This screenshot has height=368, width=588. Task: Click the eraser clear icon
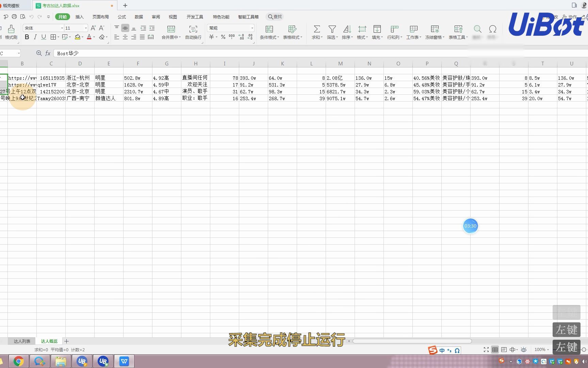102,37
